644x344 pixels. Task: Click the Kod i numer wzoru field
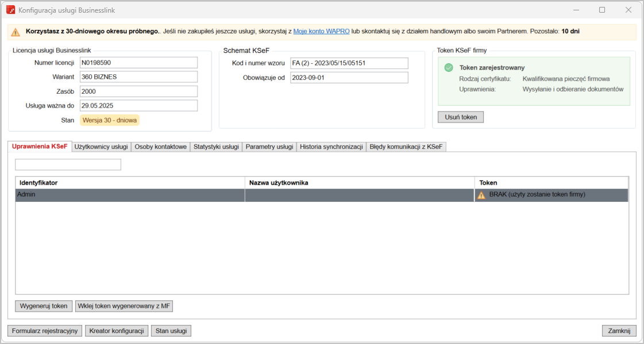coord(349,63)
